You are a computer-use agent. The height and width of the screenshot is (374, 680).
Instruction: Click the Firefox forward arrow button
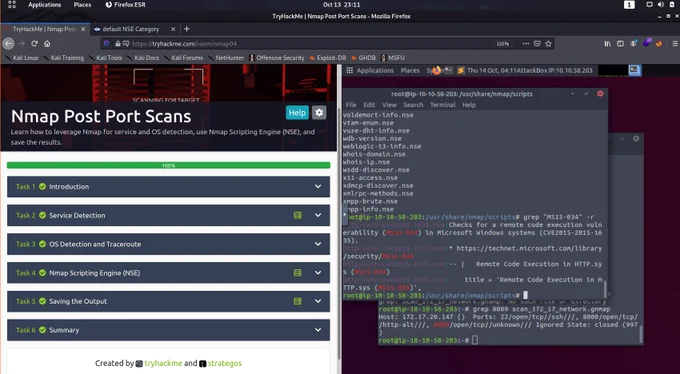coord(22,43)
